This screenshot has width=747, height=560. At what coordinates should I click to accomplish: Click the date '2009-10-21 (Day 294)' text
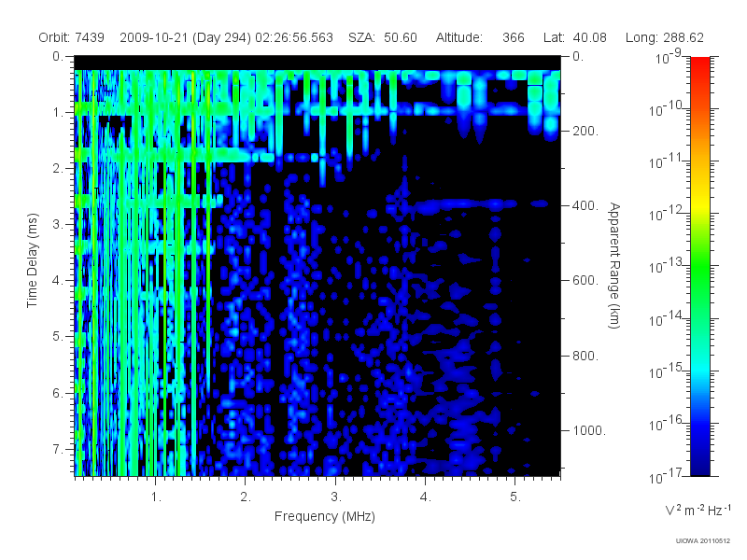(x=185, y=37)
